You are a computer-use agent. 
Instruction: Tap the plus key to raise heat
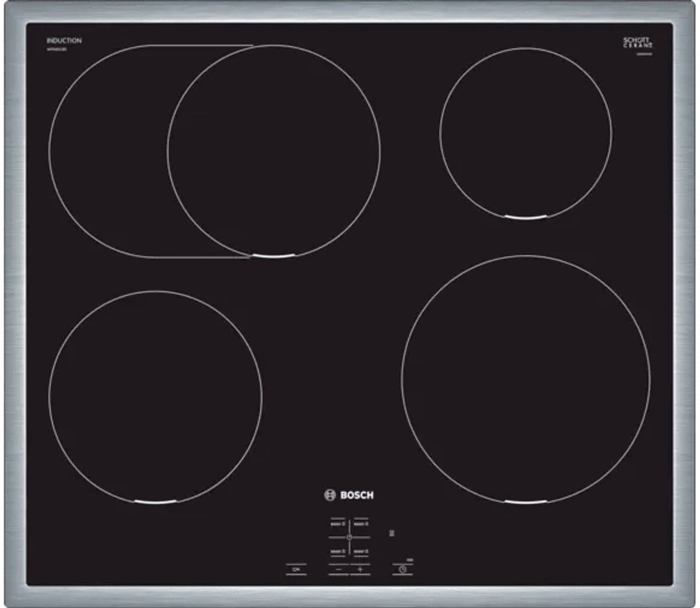tap(360, 569)
